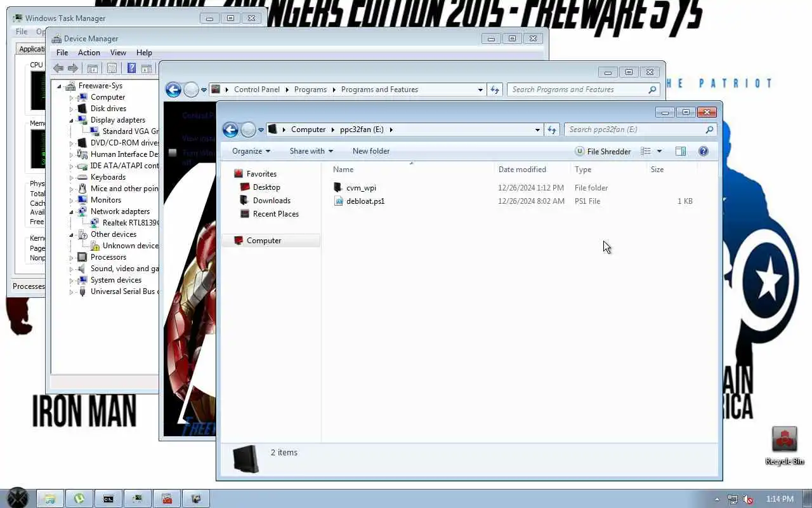Collapse Other devices in Device Manager
The image size is (812, 508).
coord(72,234)
